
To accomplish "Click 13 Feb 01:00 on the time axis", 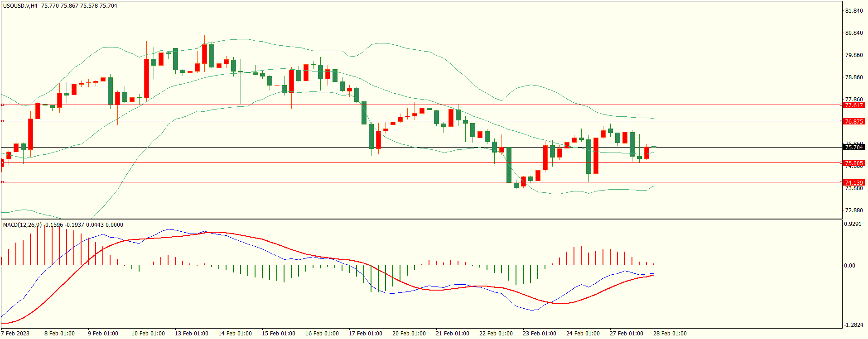I will point(191,334).
